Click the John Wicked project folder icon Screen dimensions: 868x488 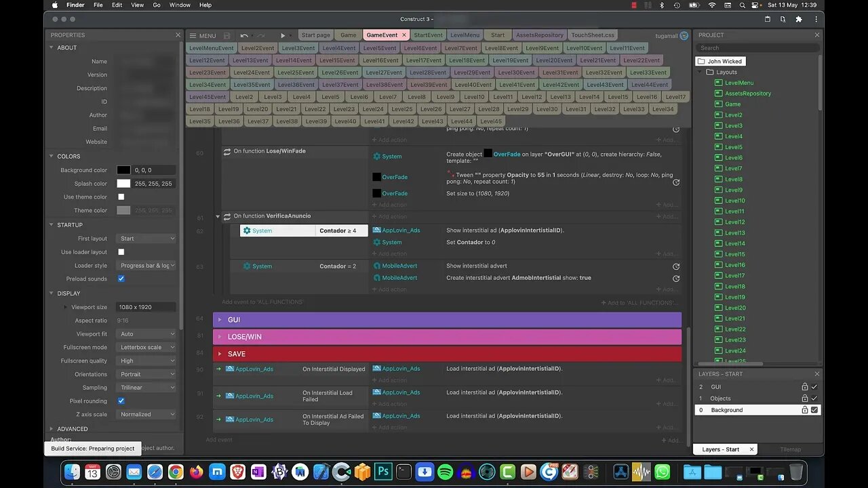(x=701, y=61)
